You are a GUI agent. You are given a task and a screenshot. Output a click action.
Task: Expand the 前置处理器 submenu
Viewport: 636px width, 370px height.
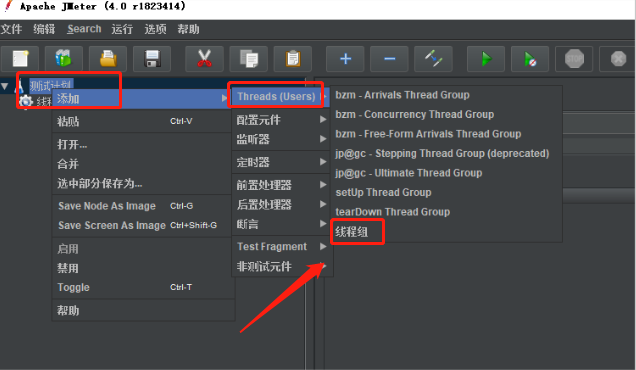pos(281,185)
